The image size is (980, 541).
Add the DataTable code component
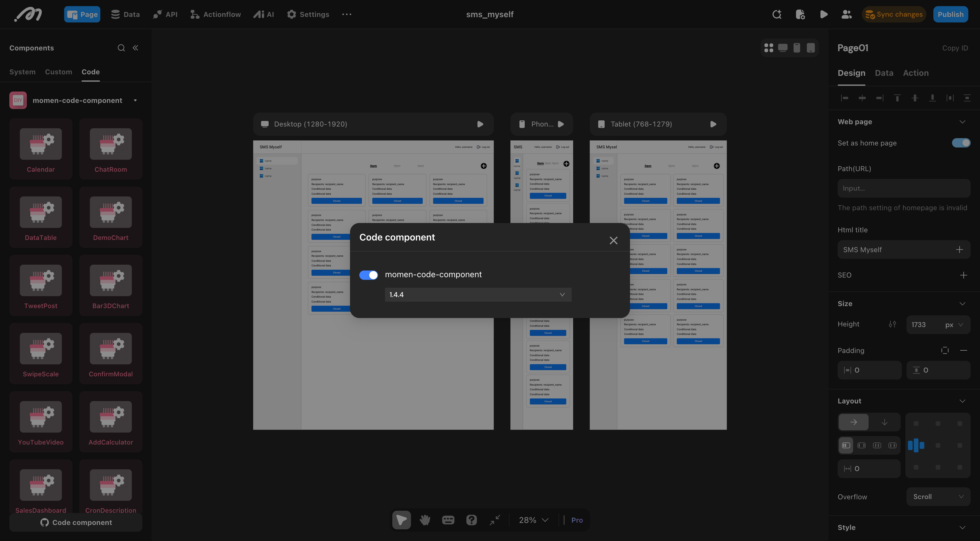[41, 217]
